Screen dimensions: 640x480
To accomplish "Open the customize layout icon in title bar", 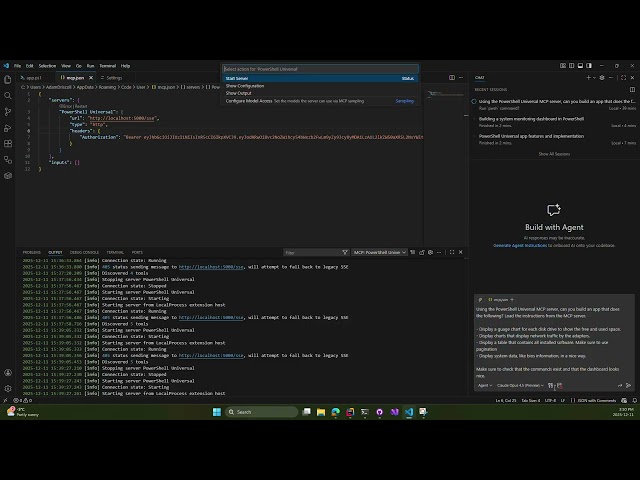I will click(563, 66).
